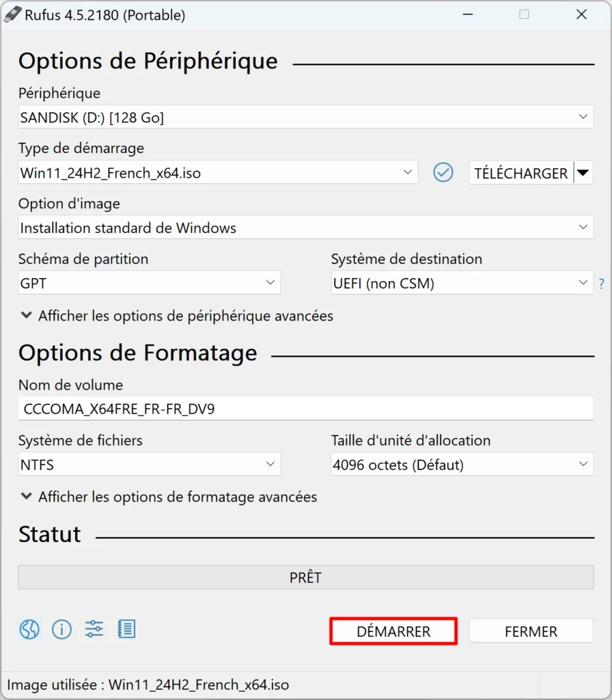Open the log notepad icon

[x=126, y=629]
